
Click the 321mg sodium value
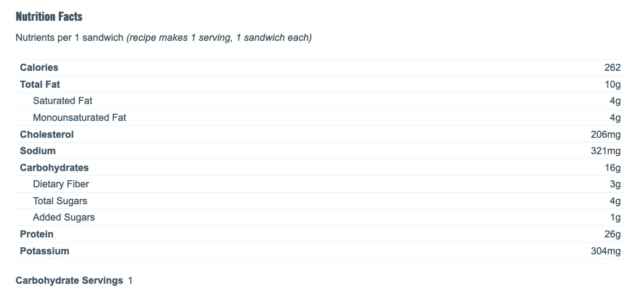pyautogui.click(x=605, y=151)
